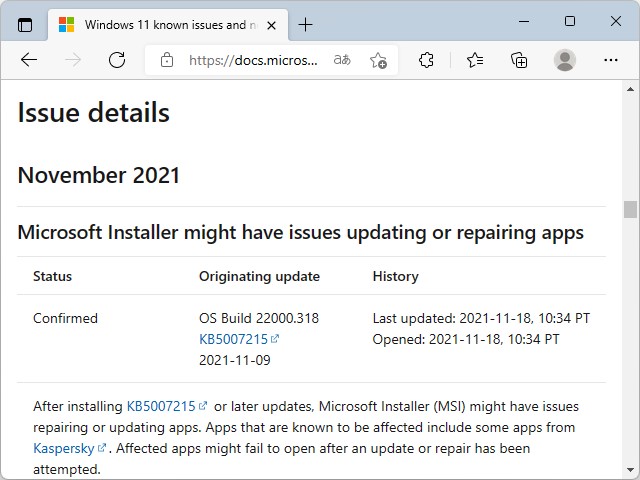Click the 2021-11-09 date text
Image resolution: width=640 pixels, height=480 pixels.
[x=235, y=360]
